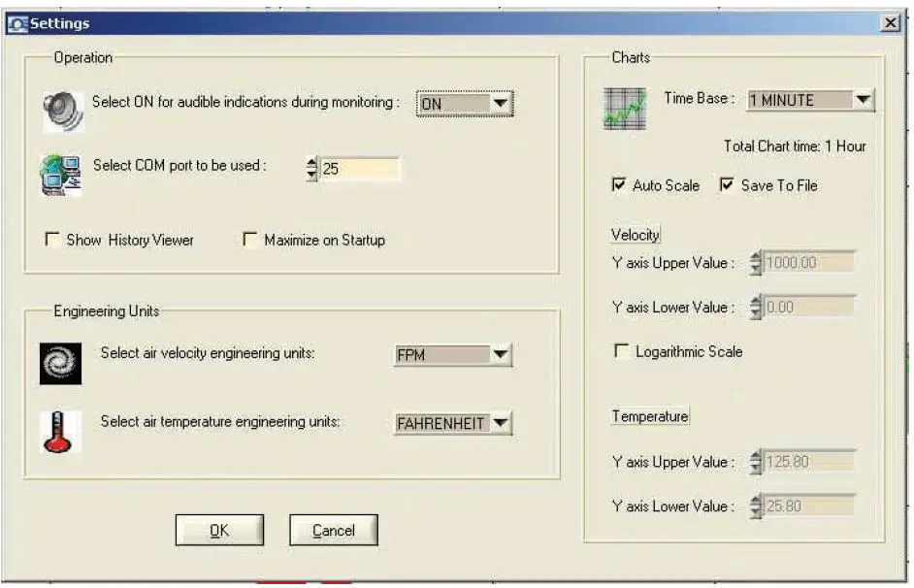Image resolution: width=914 pixels, height=588 pixels.
Task: Click the COM port spinner arrows
Action: coord(311,169)
